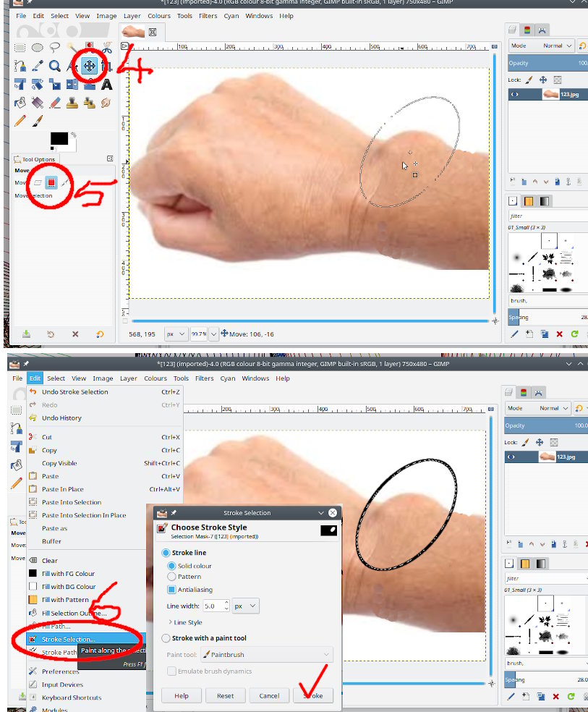Screen dimensions: 588x712
Task: Click the delete tool preset X icon
Action: (x=75, y=334)
